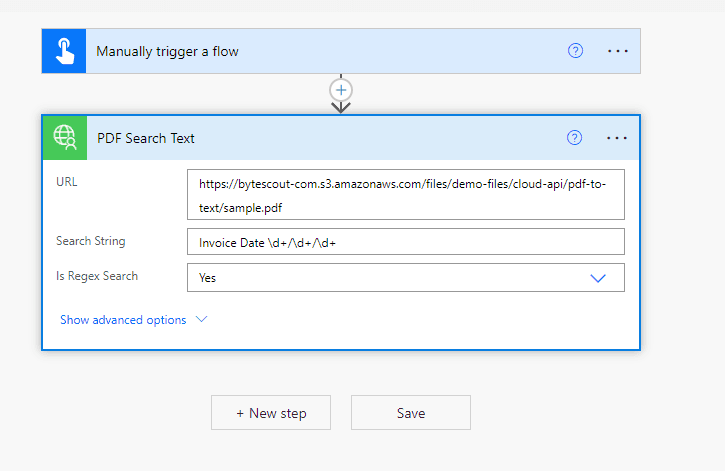The height and width of the screenshot is (471, 725).
Task: Save the flow
Action: [410, 413]
